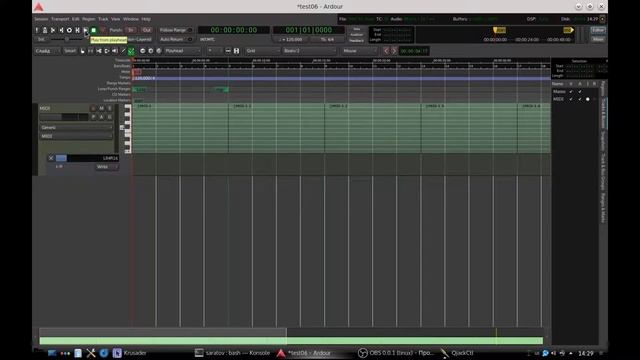Click the first zoom icon in edit toolbar

coord(142,51)
